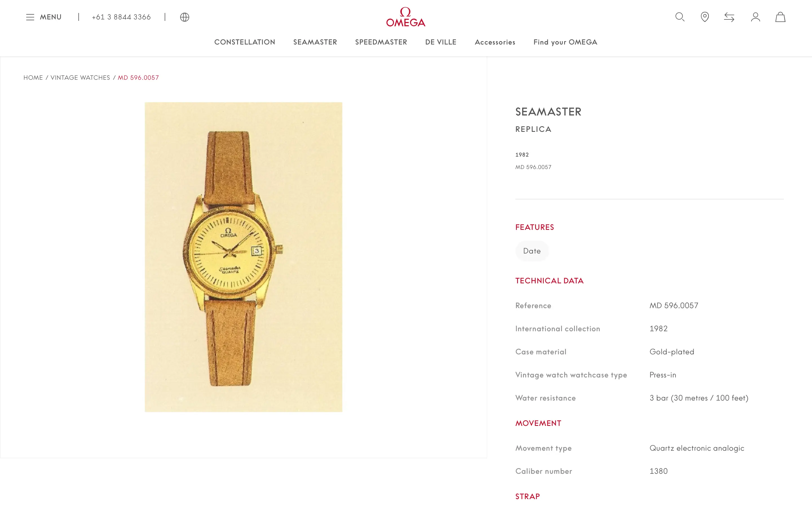
Task: Select Find your OMEGA
Action: 565,42
